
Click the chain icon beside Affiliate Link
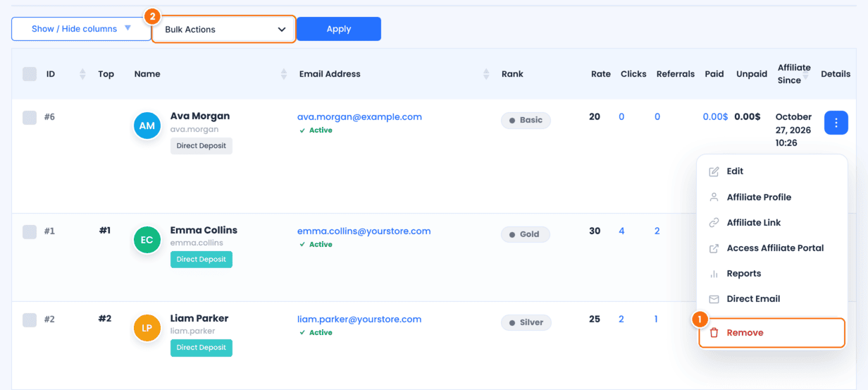(714, 223)
